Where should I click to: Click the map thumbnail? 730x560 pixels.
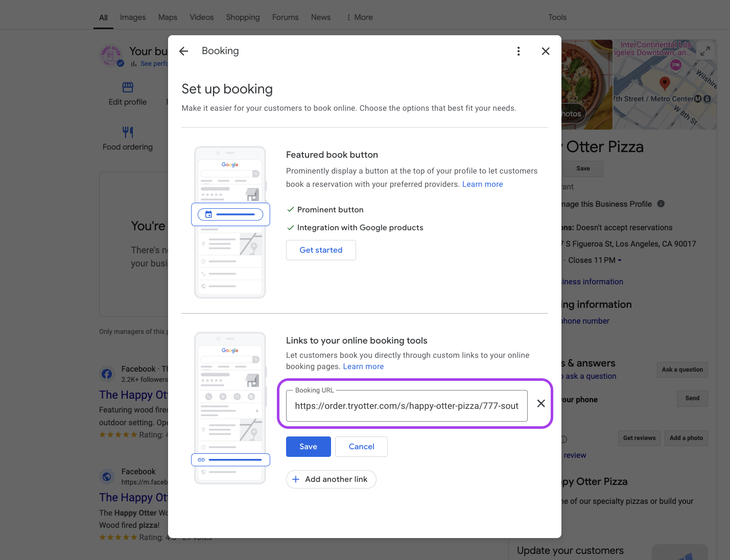point(665,85)
